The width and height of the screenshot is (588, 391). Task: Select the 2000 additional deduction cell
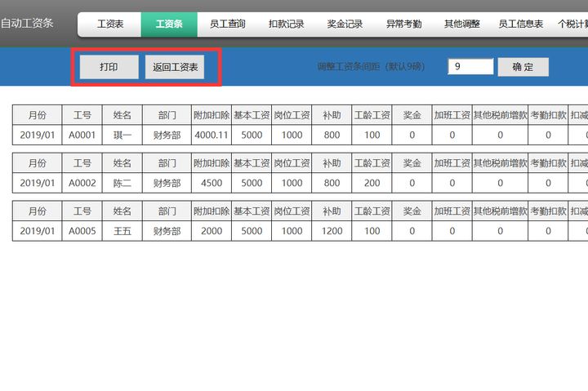point(212,231)
